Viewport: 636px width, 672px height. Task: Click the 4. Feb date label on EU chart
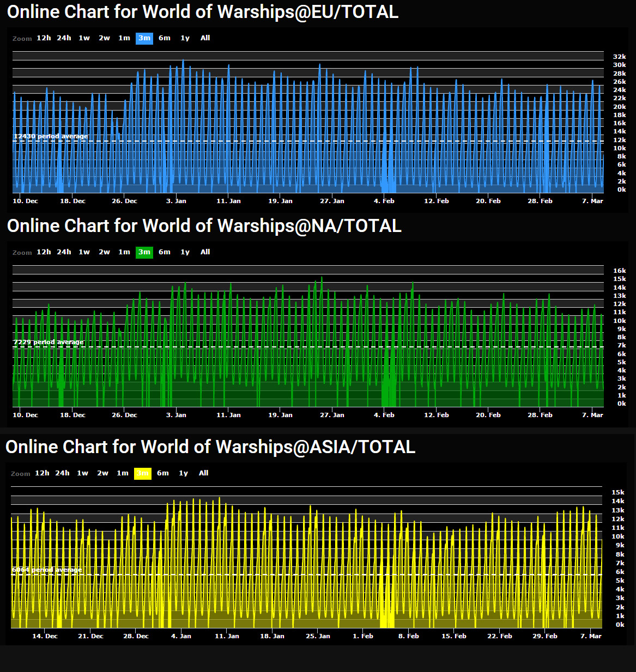[384, 201]
